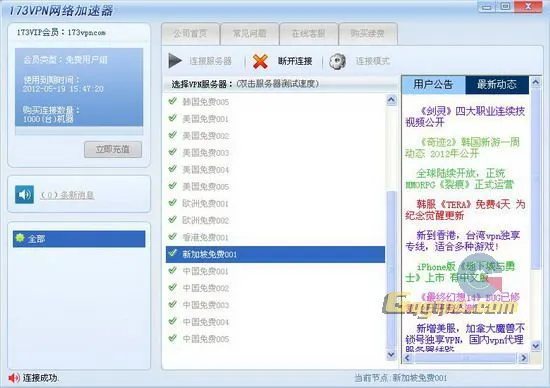Click the 连接服务器 label
Screen dimensions: 550x388
point(210,61)
